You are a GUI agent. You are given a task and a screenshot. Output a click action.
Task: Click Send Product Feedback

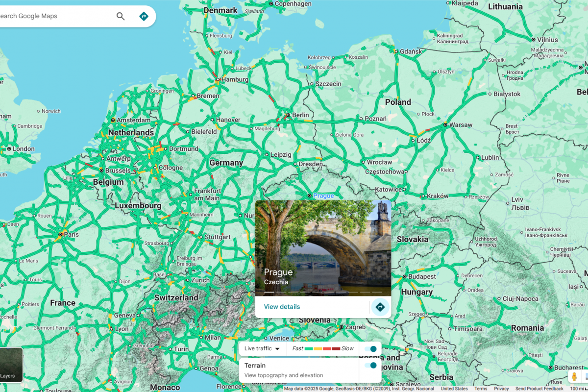click(539, 389)
